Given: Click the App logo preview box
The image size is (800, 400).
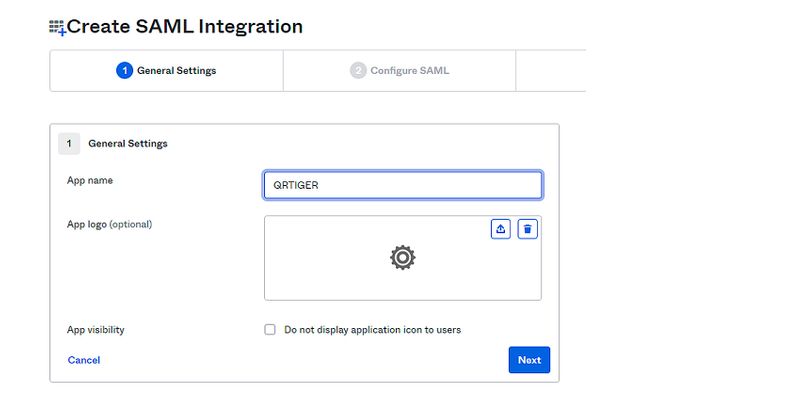Looking at the screenshot, I should (x=403, y=258).
